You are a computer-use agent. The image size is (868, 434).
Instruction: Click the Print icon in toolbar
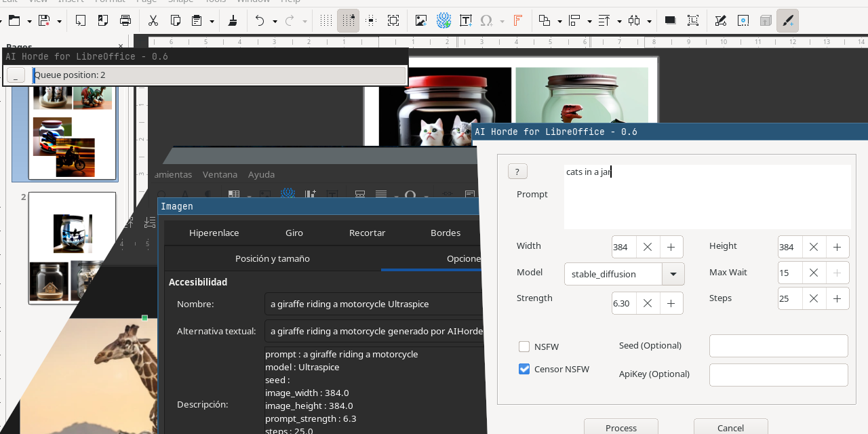click(125, 20)
